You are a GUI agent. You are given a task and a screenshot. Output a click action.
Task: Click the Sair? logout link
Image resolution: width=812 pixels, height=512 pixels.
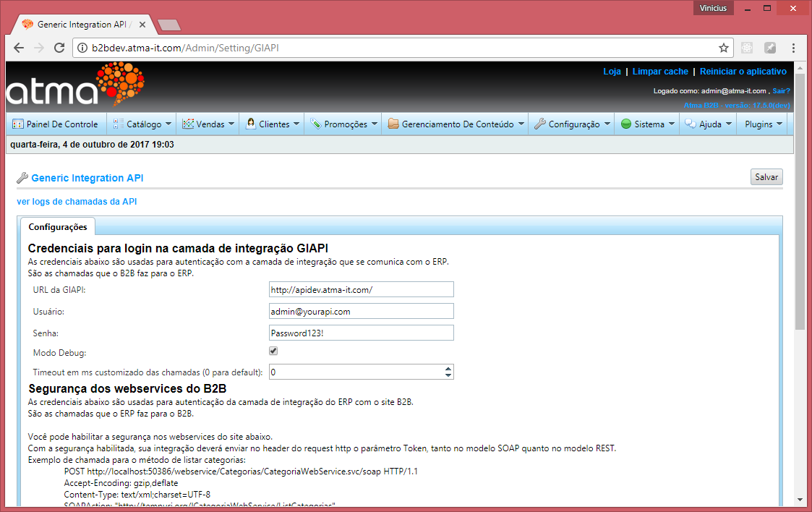pyautogui.click(x=781, y=90)
